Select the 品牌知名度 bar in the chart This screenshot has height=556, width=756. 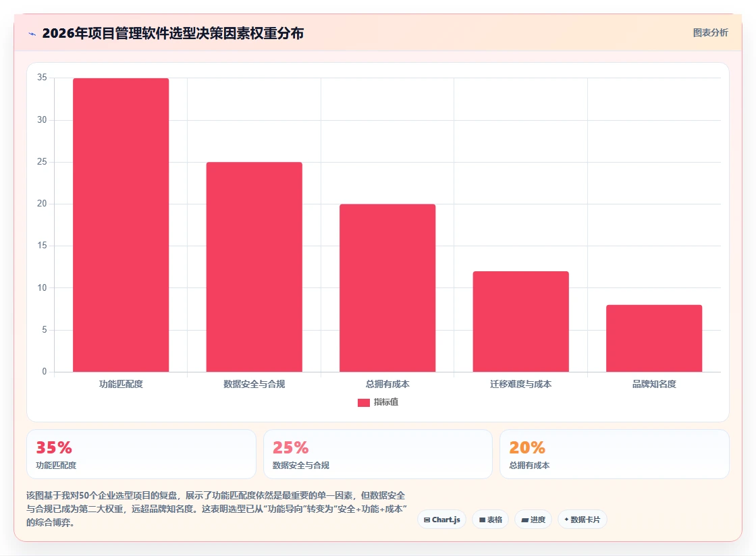click(654, 338)
